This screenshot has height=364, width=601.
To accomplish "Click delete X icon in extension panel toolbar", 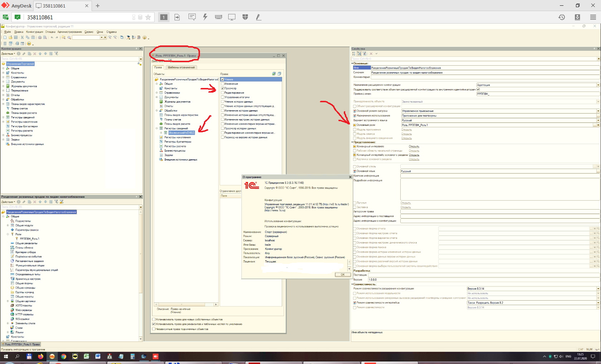I will point(35,202).
